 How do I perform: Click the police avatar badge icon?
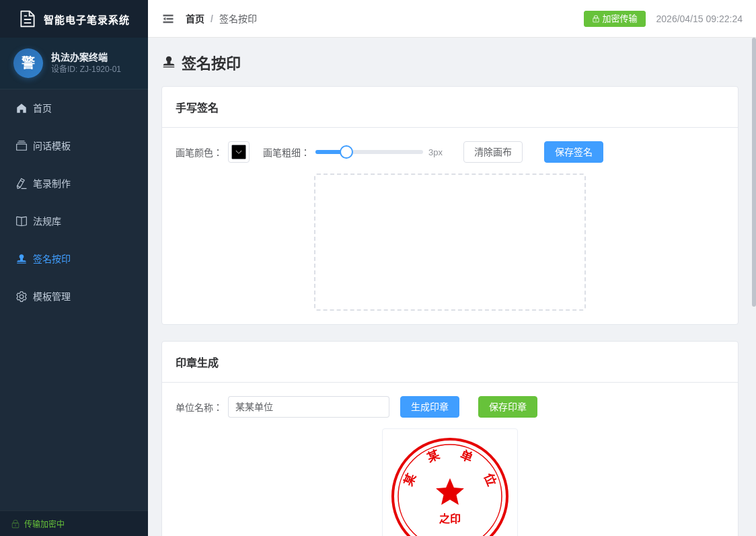(28, 63)
